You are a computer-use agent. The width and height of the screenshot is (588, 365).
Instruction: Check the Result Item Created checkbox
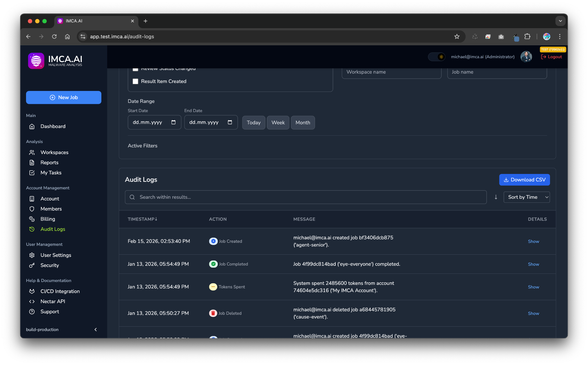click(135, 81)
